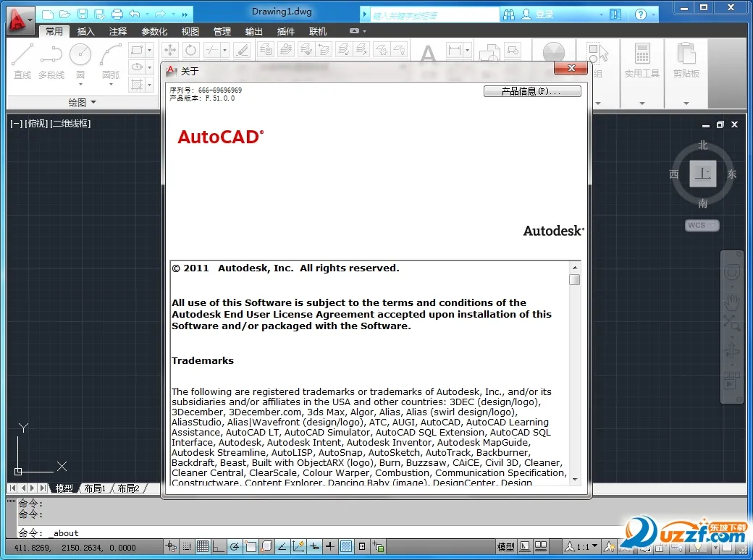Click the ViewCube top face (上)

702,174
